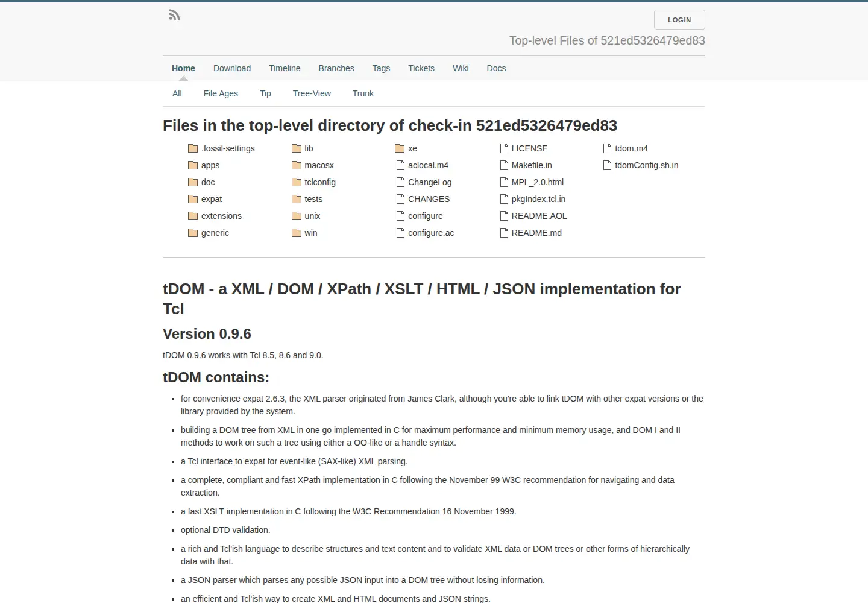Open the ChangeLog file link

tap(430, 182)
